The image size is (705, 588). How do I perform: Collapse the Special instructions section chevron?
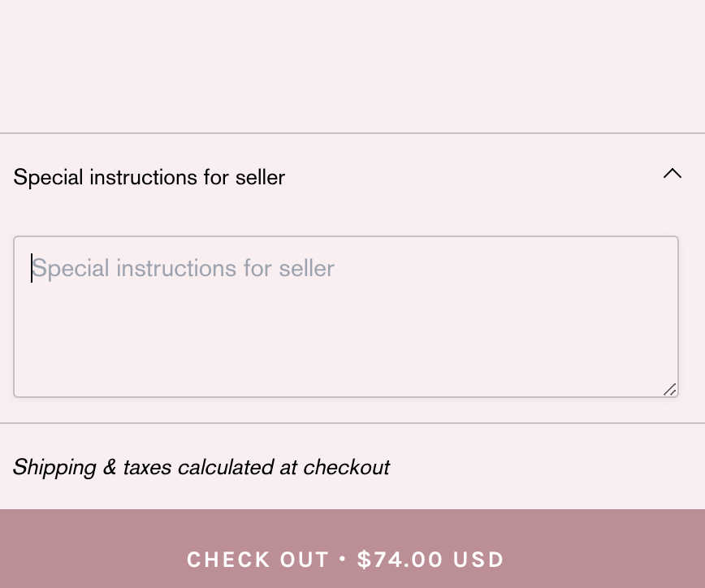coord(672,174)
